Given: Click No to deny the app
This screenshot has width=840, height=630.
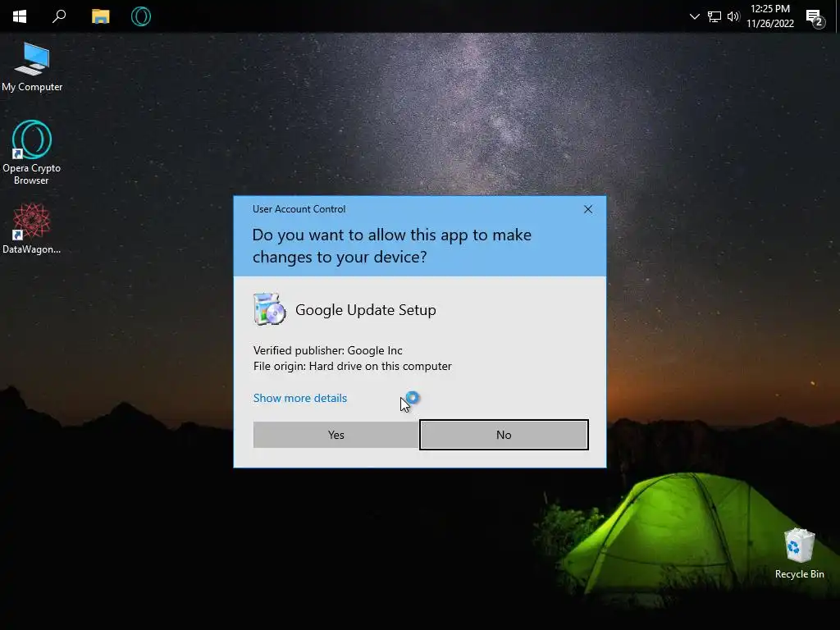Looking at the screenshot, I should (504, 435).
